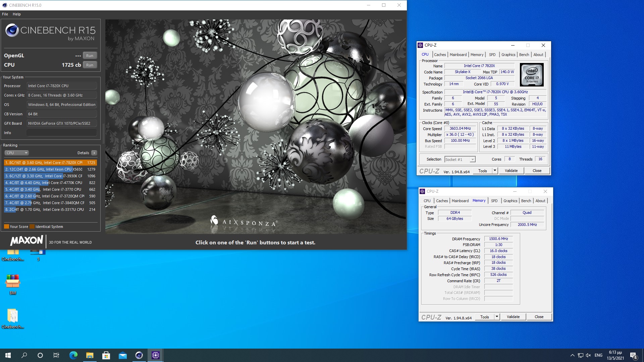Screen dimensions: 644x362
Task: Click the Your Score orange legend swatch
Action: pyautogui.click(x=6, y=227)
